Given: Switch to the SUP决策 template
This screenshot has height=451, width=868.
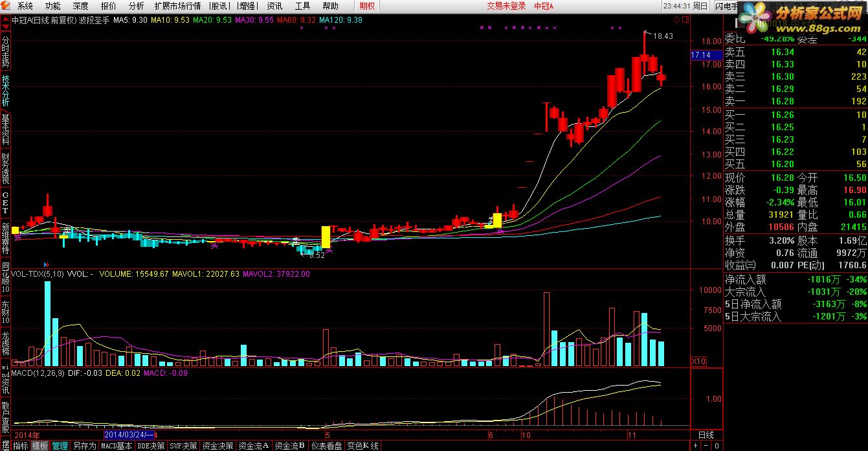Looking at the screenshot, I should tap(183, 446).
